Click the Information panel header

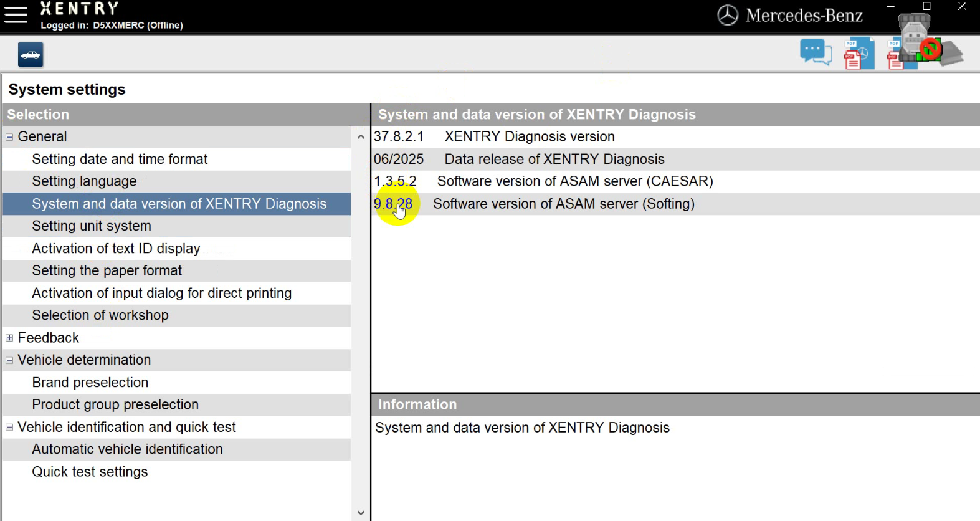pos(675,404)
